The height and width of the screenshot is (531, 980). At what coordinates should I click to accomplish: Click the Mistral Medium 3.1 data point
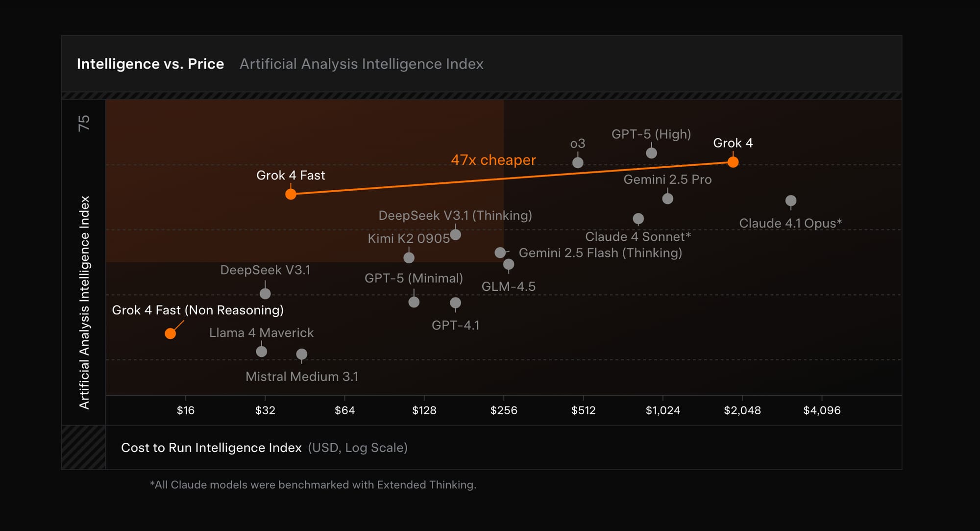tap(301, 354)
